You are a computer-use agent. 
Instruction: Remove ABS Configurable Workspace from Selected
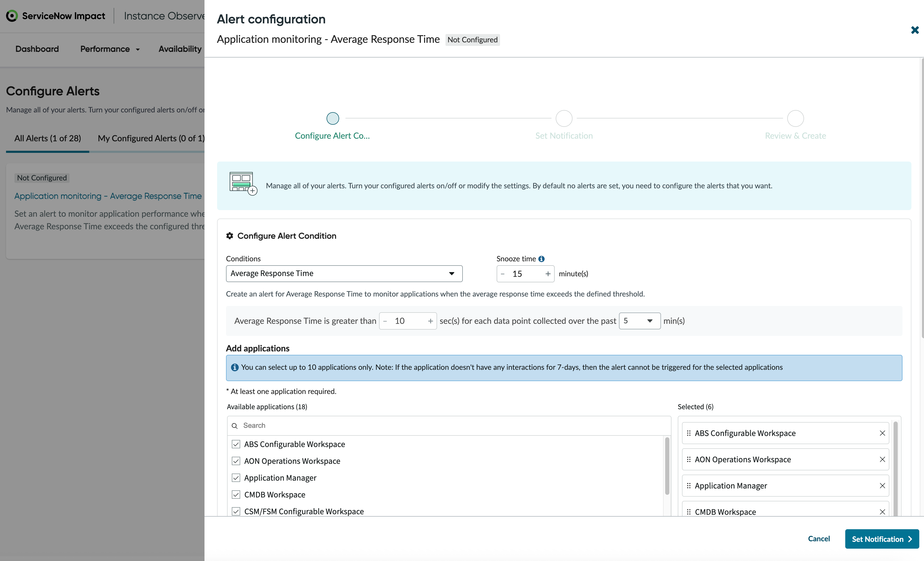882,433
